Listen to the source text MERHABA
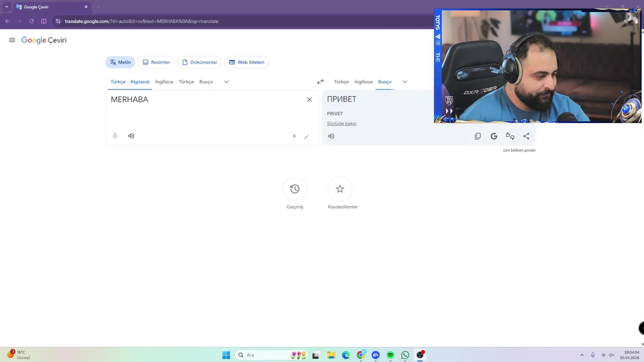This screenshot has width=644, height=362. [131, 136]
